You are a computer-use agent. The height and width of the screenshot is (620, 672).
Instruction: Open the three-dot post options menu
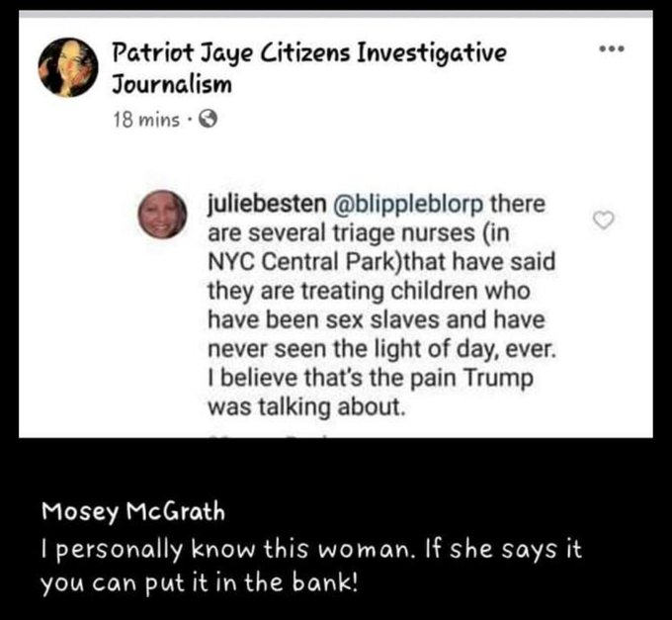(612, 48)
